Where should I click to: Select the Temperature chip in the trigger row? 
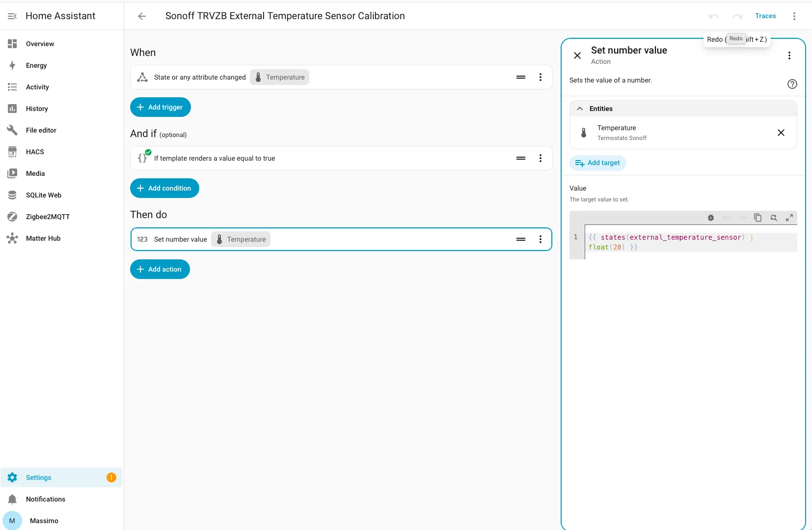tap(280, 77)
